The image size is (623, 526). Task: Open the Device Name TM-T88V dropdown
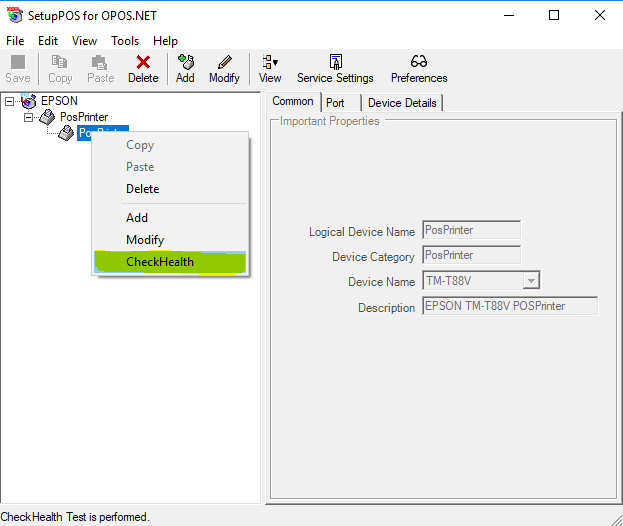coord(531,281)
